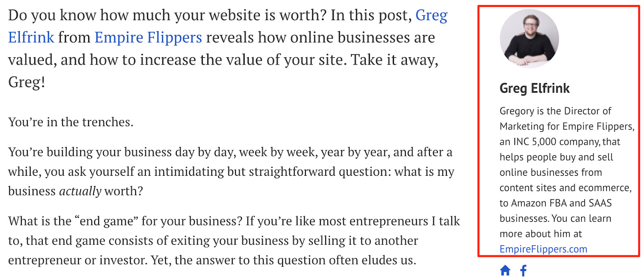Visit the author's Facebook icon link

tap(523, 271)
